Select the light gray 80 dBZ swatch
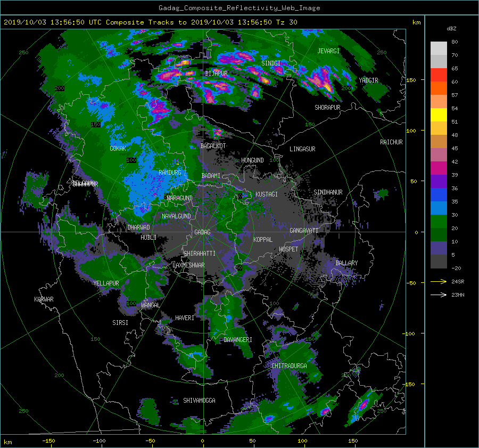This screenshot has height=448, width=479. (439, 48)
